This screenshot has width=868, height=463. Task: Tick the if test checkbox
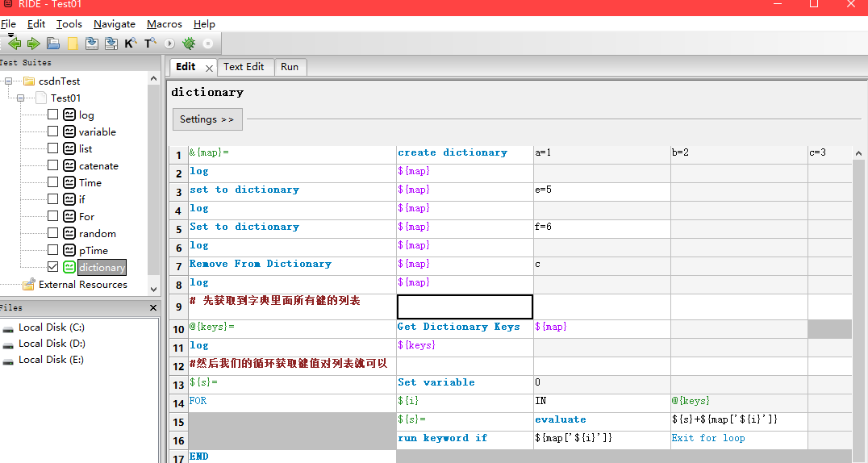52,198
